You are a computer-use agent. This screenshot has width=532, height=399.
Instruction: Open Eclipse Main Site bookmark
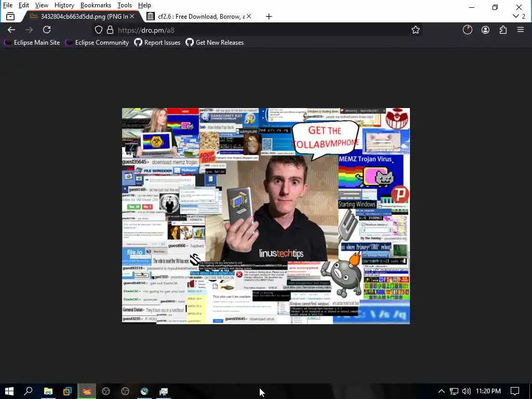point(32,43)
